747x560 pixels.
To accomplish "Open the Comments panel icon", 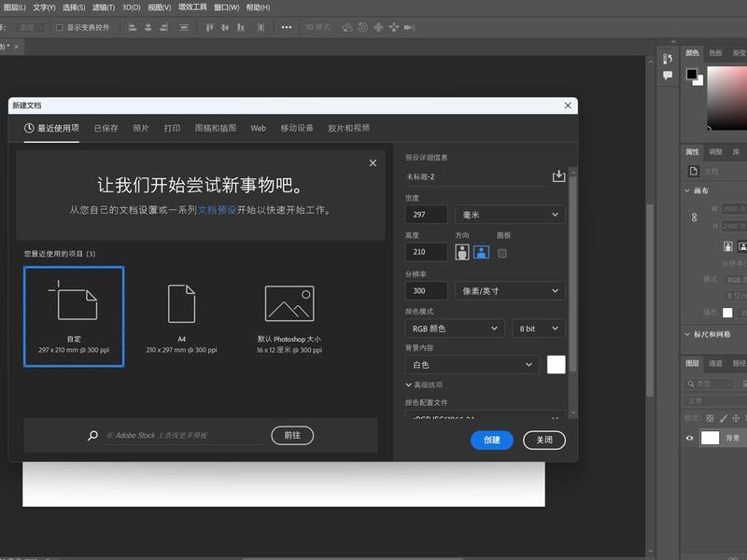I will pyautogui.click(x=668, y=76).
